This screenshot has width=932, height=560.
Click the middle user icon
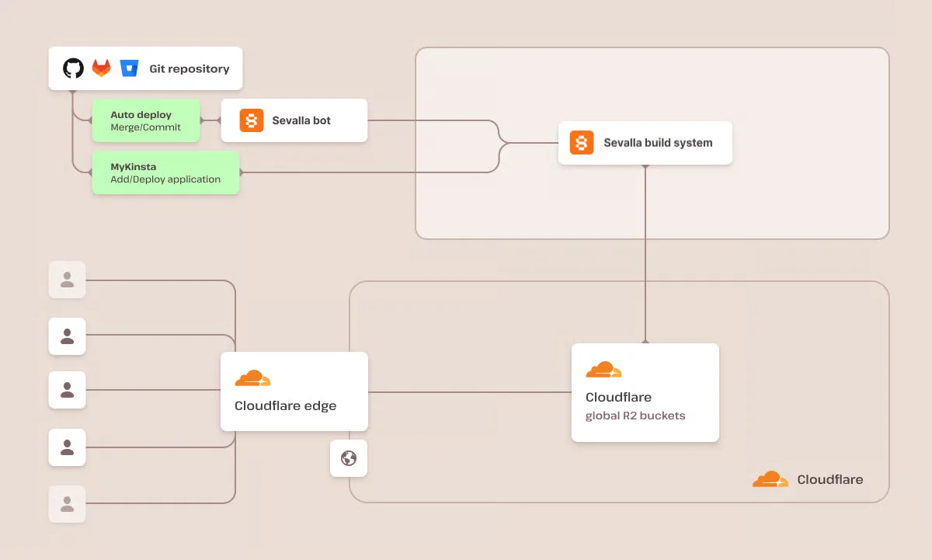(68, 390)
